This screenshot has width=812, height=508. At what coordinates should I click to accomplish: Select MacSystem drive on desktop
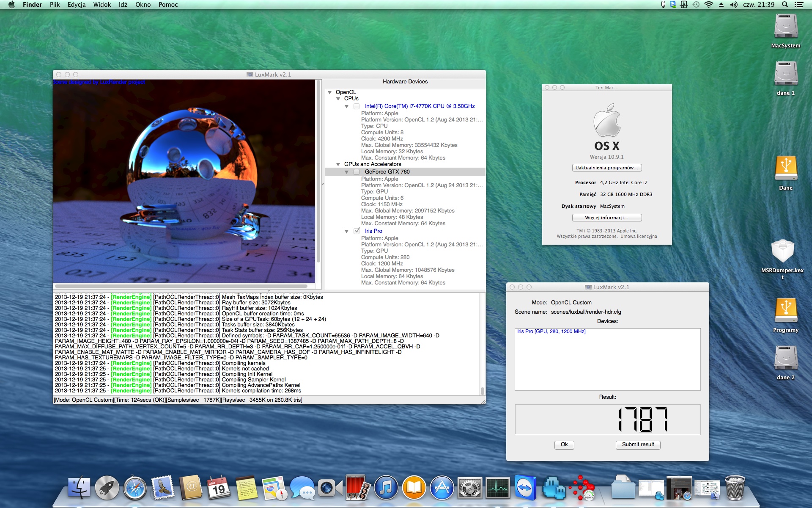point(786,31)
